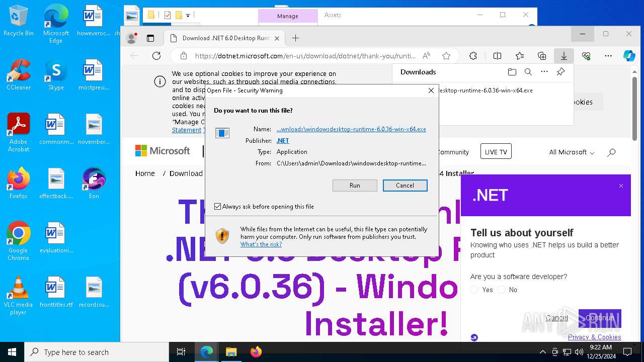Viewport: 644px width, 362px height.
Task: Open the Edge Downloads toolbar icon
Action: (564, 56)
